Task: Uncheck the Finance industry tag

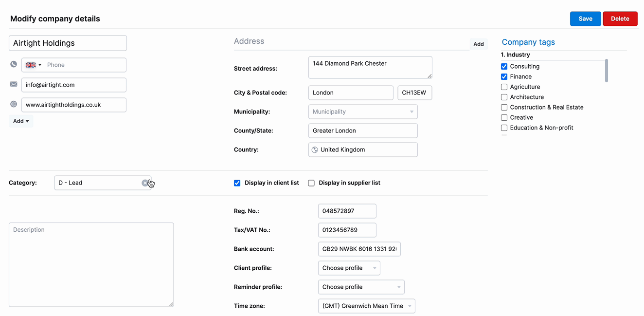Action: (x=504, y=76)
